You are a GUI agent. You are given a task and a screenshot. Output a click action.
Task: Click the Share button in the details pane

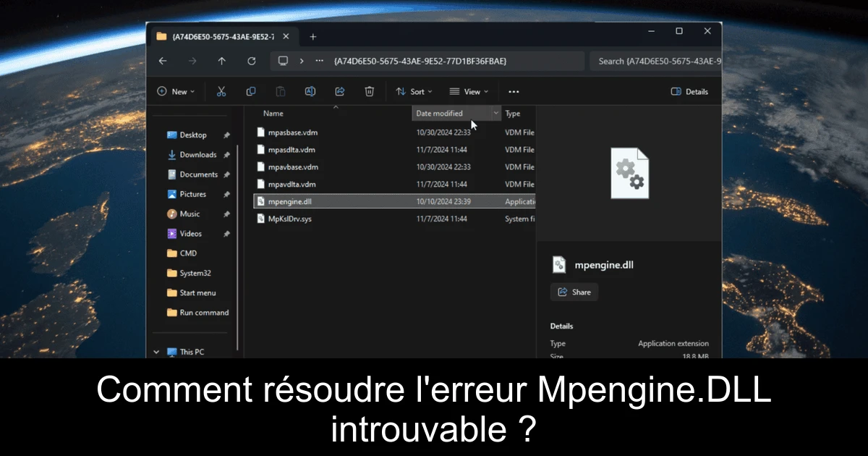coord(574,292)
